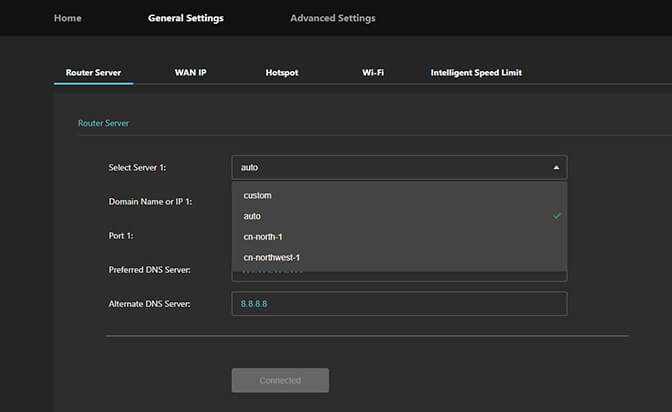Click the Alternate DNS Server label

(149, 304)
